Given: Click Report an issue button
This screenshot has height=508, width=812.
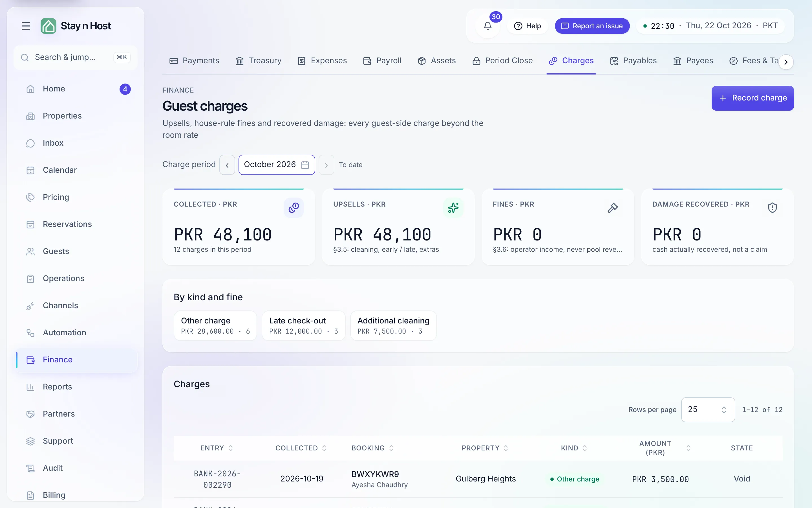Looking at the screenshot, I should [x=592, y=26].
